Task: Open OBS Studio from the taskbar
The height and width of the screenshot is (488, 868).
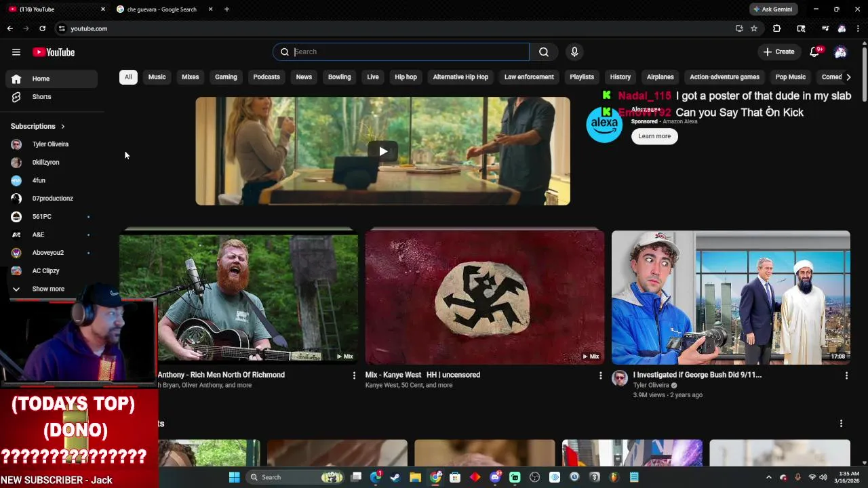Action: 534,477
